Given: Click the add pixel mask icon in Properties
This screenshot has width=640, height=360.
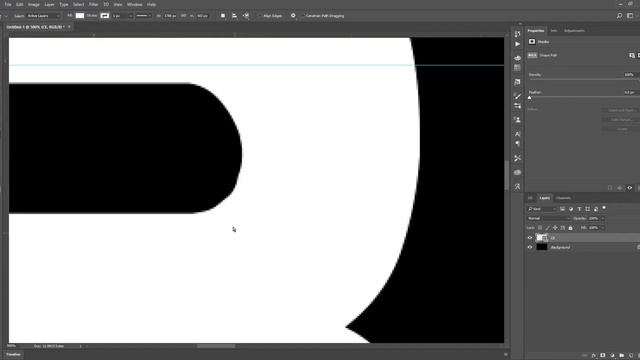Looking at the screenshot, I should 632,56.
